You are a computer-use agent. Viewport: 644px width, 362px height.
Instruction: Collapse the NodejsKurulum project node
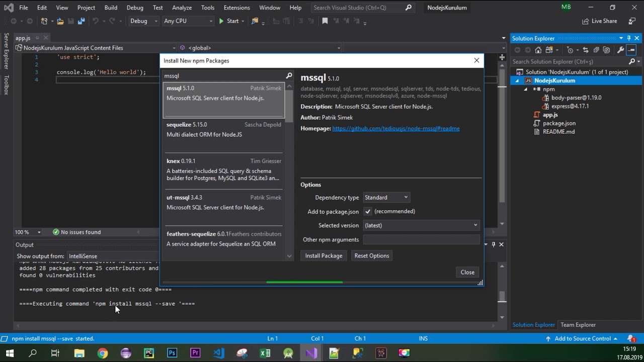point(517,80)
